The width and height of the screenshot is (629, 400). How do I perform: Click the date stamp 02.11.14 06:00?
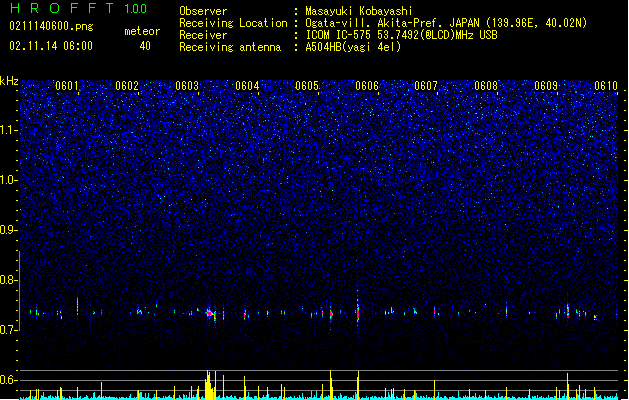pyautogui.click(x=51, y=46)
